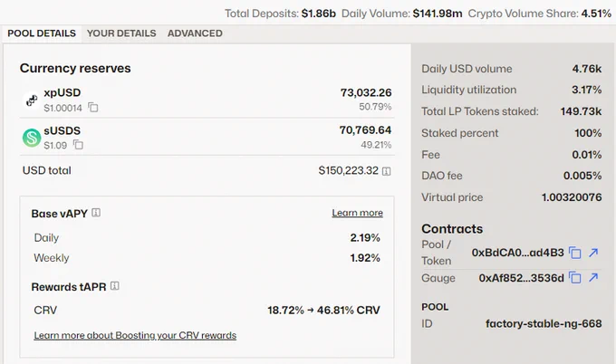Viewport: 616px width, 364px height.
Task: Open Learn more about Boosting CRV rewards
Action: tap(135, 335)
